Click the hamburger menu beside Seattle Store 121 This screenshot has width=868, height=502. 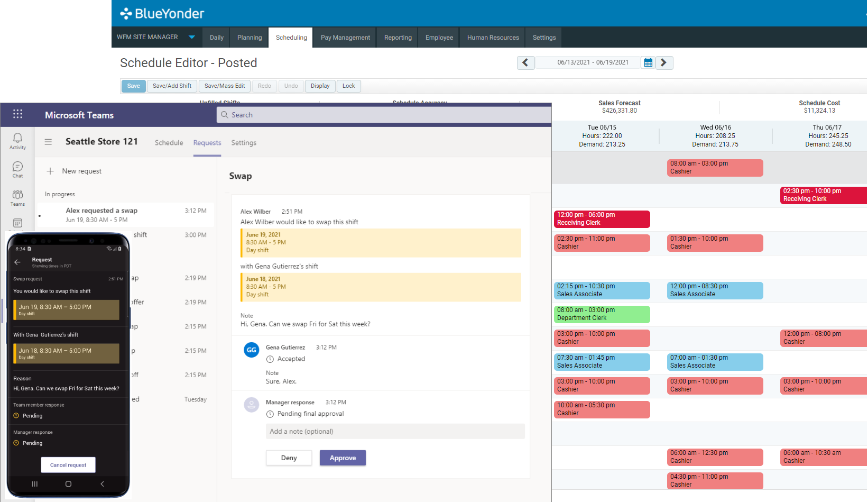48,142
